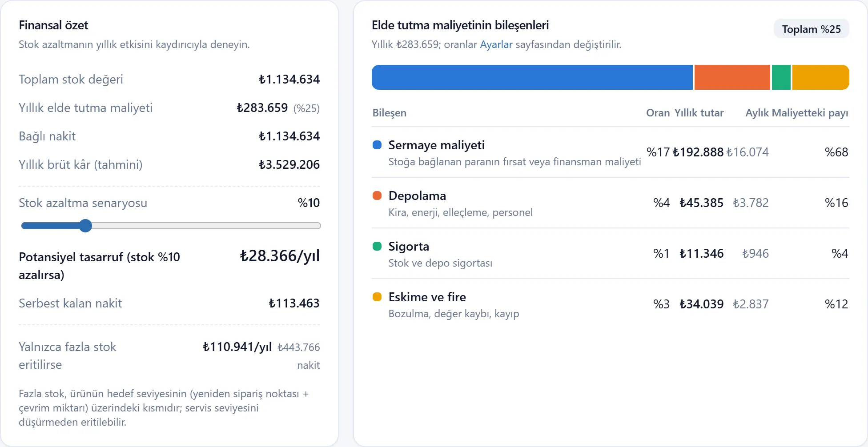The image size is (868, 447).
Task: Click the ₺11.346 yearly amount
Action: tap(702, 254)
